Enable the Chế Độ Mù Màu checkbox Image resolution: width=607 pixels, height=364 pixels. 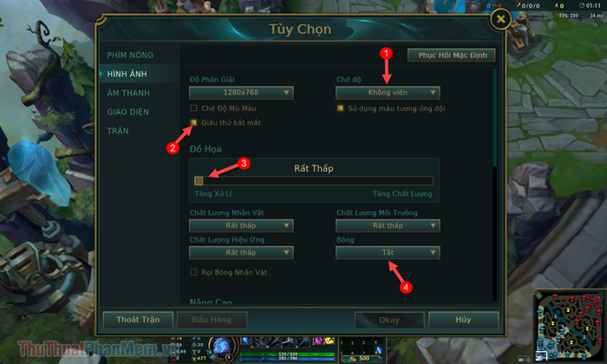point(193,108)
